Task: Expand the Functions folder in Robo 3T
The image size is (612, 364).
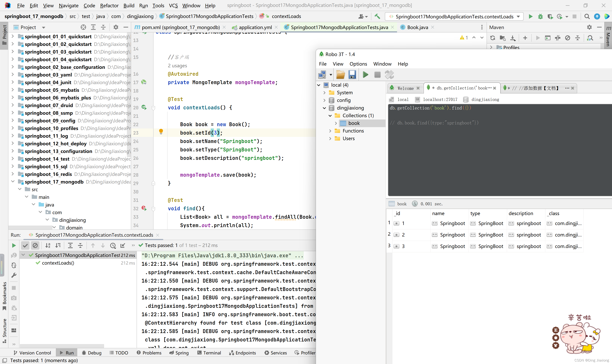Action: [x=330, y=131]
